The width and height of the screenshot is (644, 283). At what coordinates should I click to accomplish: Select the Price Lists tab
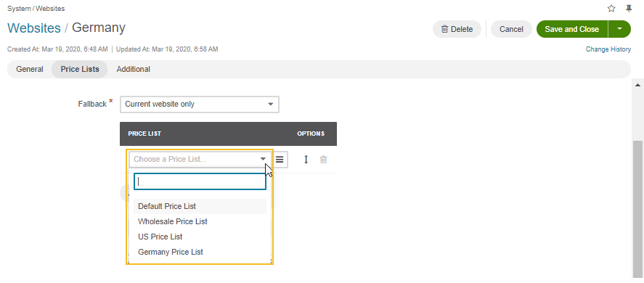coord(80,69)
